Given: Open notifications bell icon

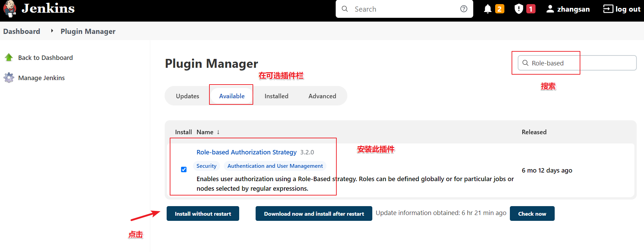Looking at the screenshot, I should point(488,9).
